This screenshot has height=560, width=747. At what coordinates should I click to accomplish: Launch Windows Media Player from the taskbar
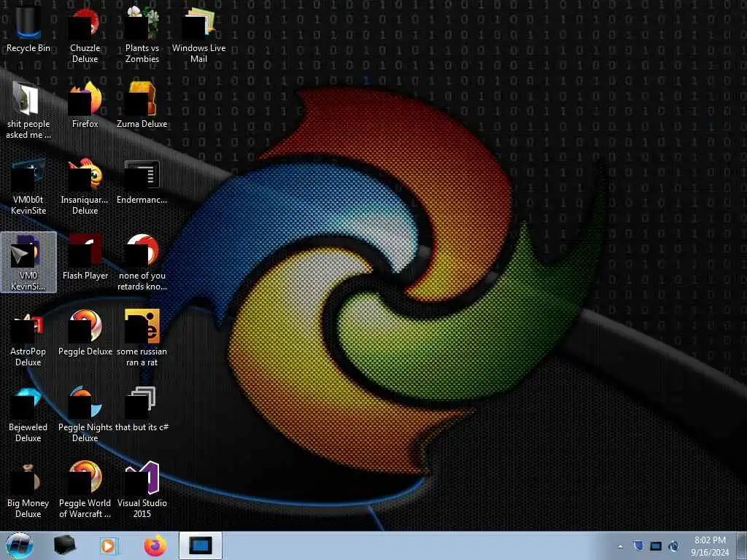pyautogui.click(x=109, y=545)
